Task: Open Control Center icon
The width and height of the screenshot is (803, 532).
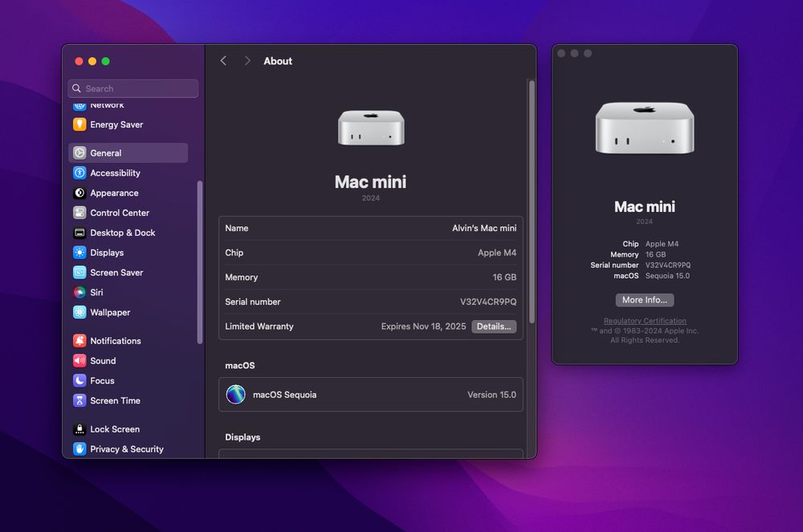Action: point(79,213)
